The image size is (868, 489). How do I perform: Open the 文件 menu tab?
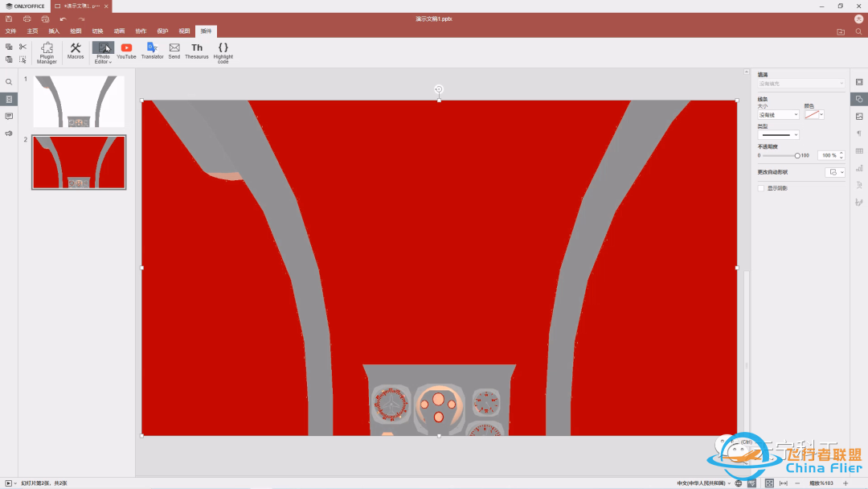click(10, 31)
